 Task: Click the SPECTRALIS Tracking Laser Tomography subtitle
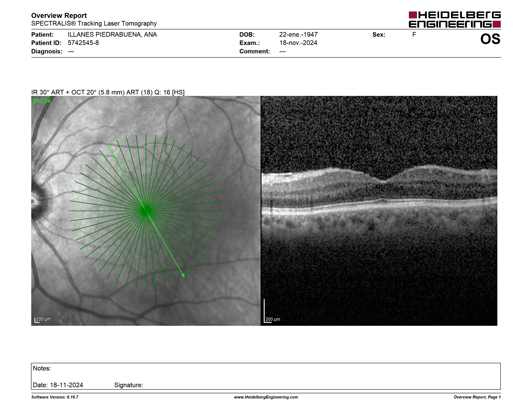pos(94,23)
